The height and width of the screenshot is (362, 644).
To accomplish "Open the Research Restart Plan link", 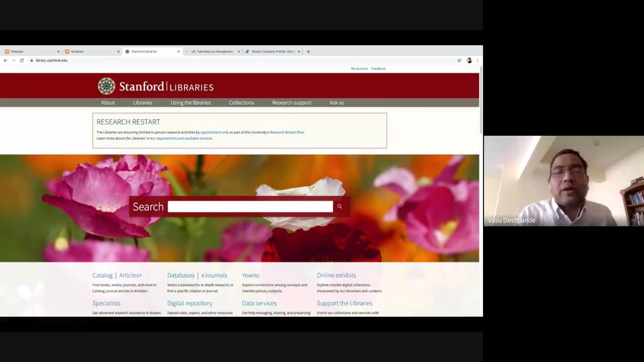I will coord(287,132).
